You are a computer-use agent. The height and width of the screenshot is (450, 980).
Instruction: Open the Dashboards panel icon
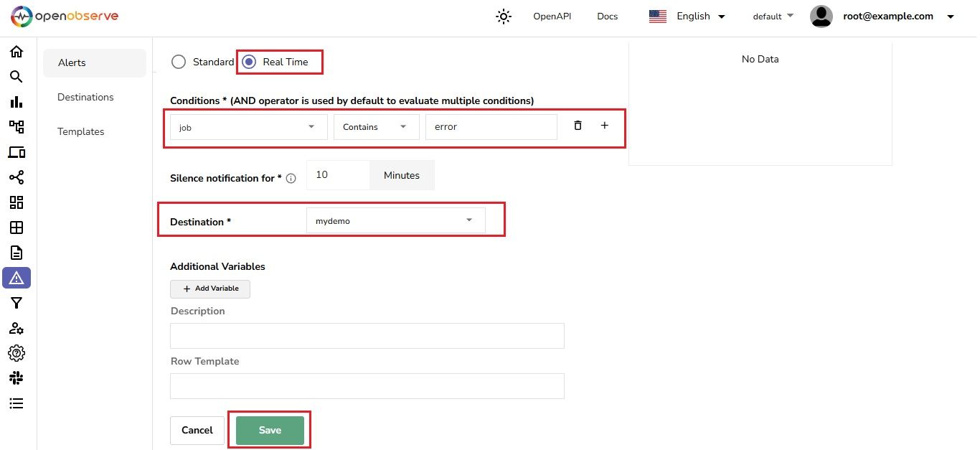(17, 202)
